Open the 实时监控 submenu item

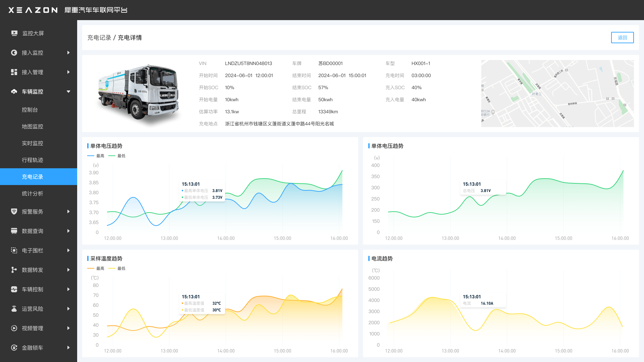tap(39, 143)
